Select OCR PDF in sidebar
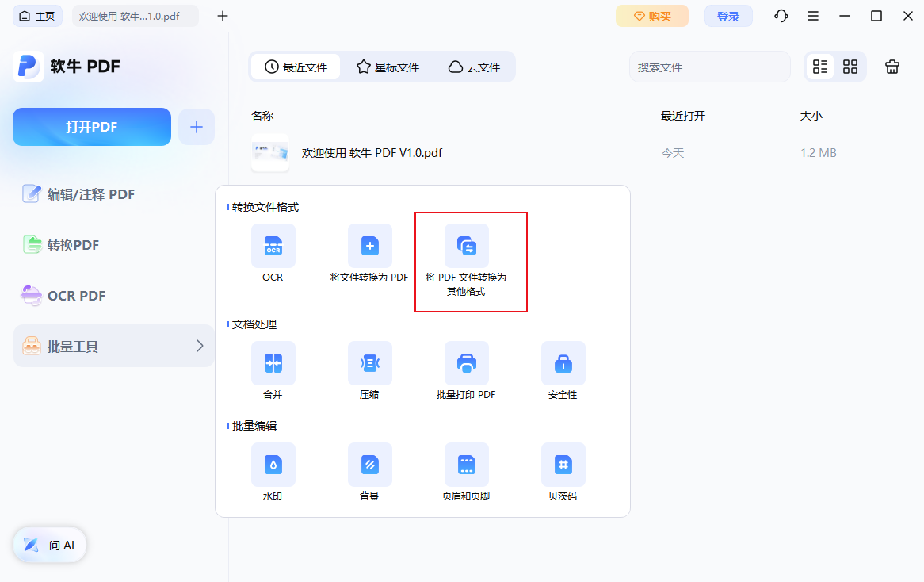This screenshot has height=582, width=924. click(114, 296)
